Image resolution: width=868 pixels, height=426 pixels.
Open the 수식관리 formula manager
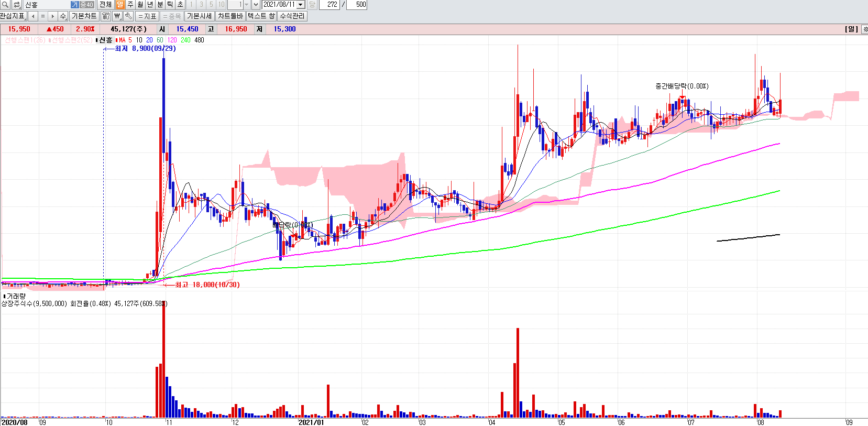[x=292, y=16]
